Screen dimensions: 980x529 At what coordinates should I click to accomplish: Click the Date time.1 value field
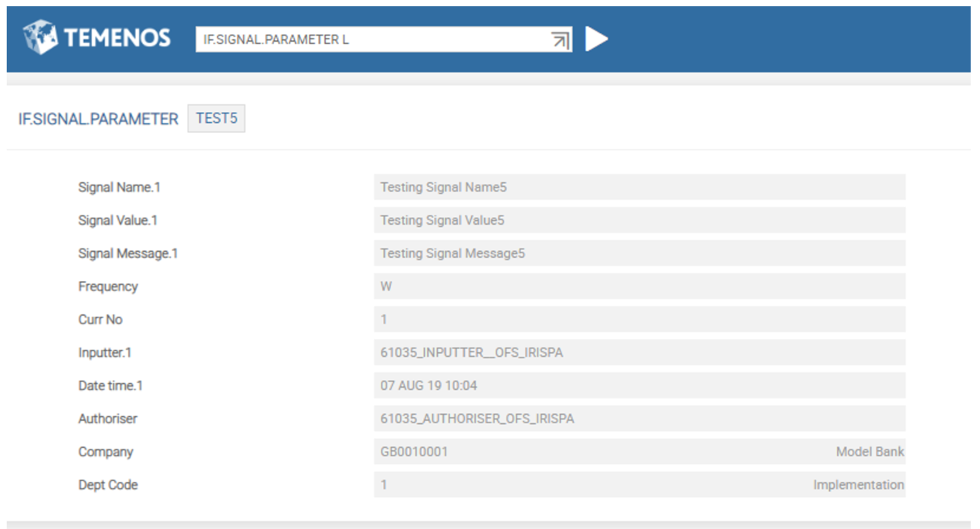pyautogui.click(x=639, y=385)
